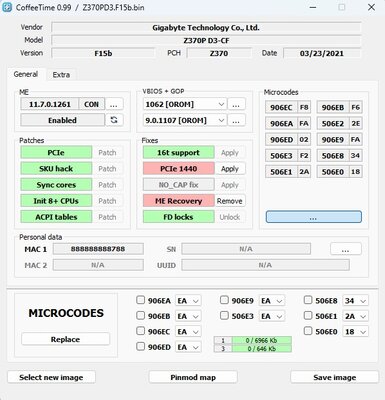Click the MAC 1 address field
Image resolution: width=385 pixels, height=400 pixels.
tap(98, 249)
